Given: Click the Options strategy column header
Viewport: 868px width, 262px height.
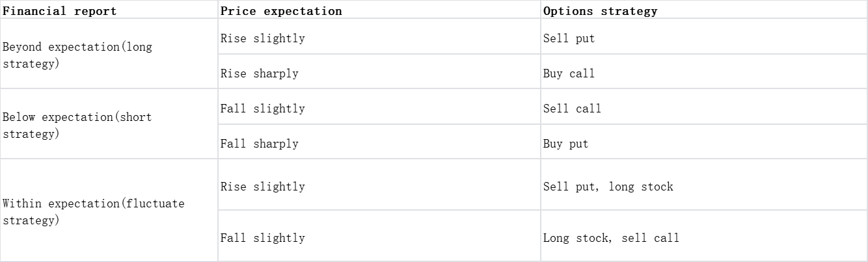Looking at the screenshot, I should tap(600, 11).
